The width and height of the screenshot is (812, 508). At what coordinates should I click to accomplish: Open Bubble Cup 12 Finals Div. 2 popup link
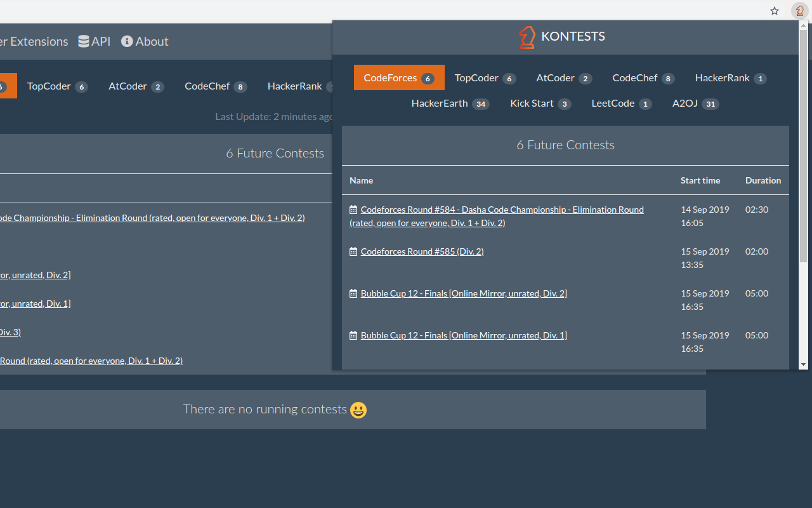tap(464, 293)
